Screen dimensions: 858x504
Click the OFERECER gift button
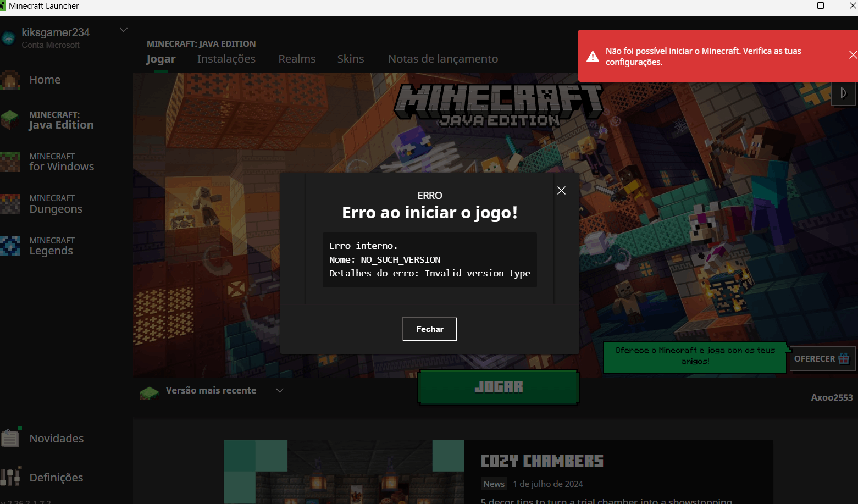[822, 358]
